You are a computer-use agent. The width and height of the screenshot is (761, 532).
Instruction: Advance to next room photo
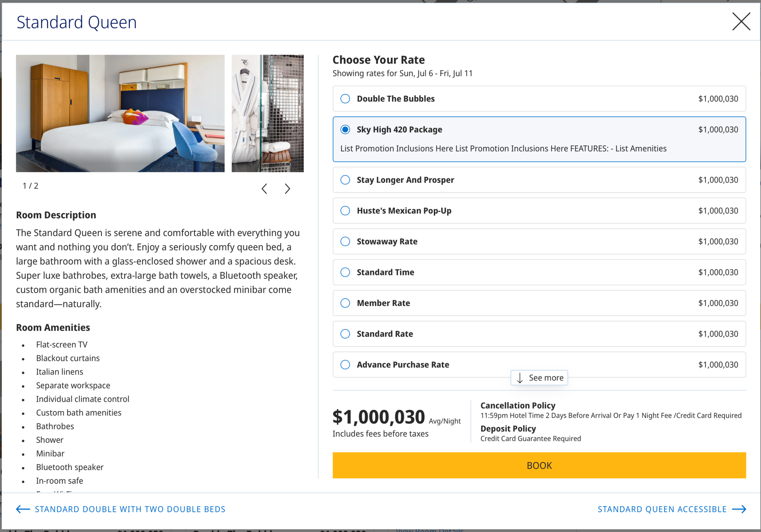[287, 189]
